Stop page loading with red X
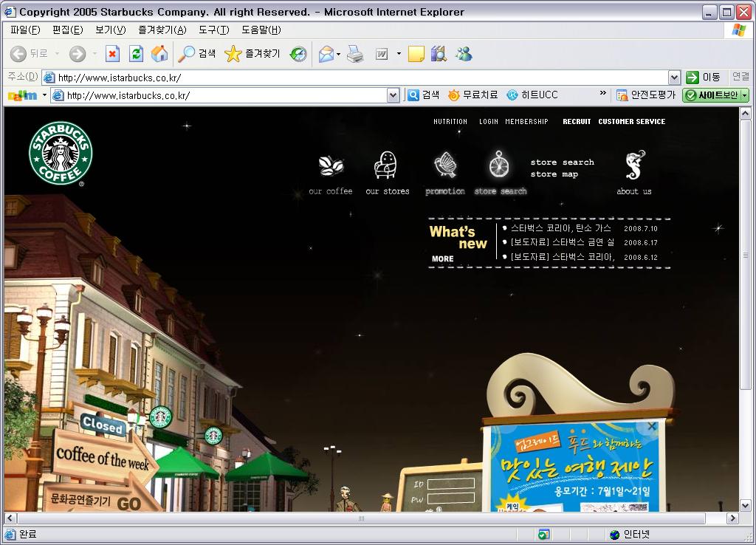Screen dimensions: 756x545 tap(112, 53)
